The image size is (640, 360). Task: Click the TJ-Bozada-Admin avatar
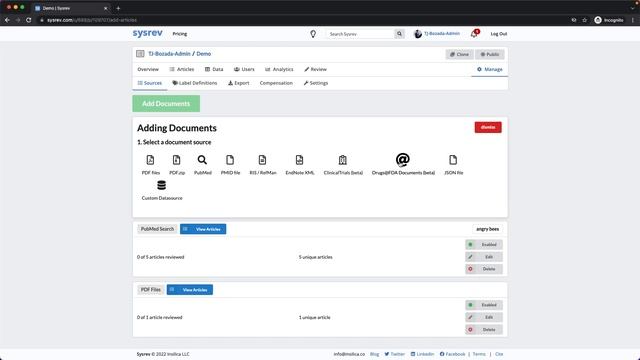(x=418, y=34)
